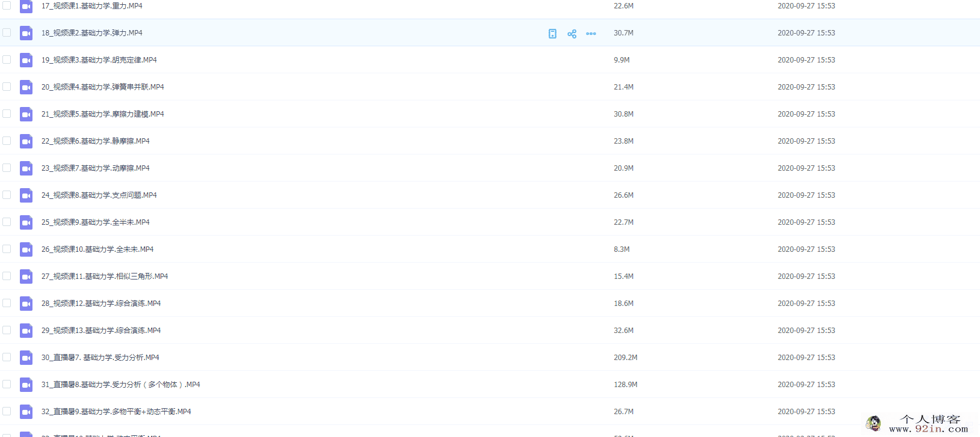This screenshot has height=437, width=980.
Task: Click file name starting with 32_直播9
Action: tap(116, 412)
